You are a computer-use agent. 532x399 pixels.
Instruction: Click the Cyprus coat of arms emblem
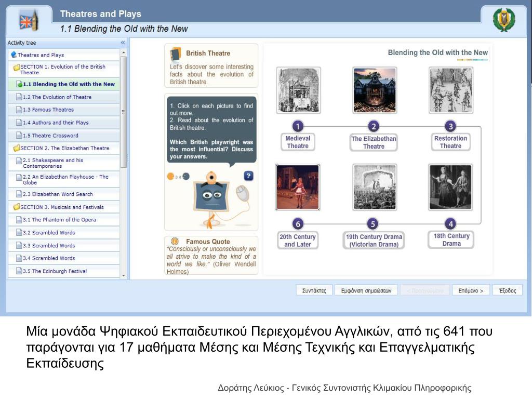coord(504,20)
